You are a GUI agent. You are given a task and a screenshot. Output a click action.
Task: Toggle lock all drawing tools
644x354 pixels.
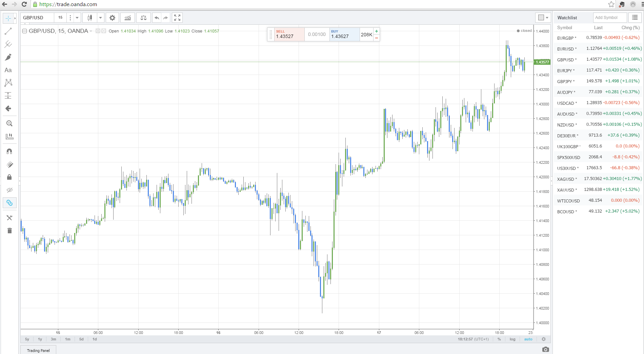(x=9, y=177)
